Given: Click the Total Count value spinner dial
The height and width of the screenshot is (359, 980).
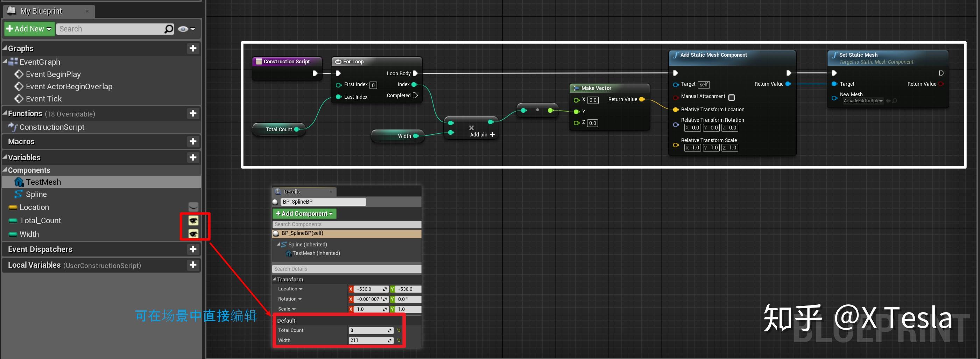Looking at the screenshot, I should [x=391, y=330].
